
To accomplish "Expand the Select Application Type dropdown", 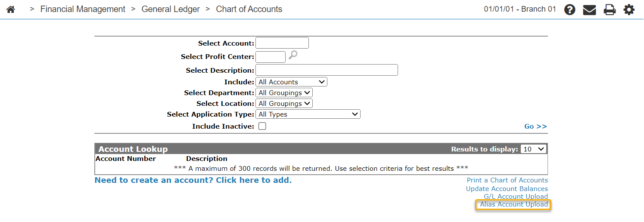I will click(308, 114).
